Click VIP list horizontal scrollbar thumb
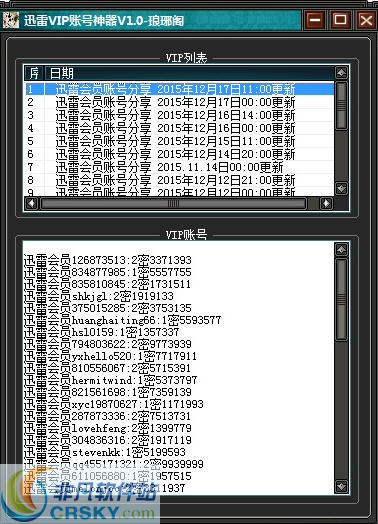378x524 pixels. pyautogui.click(x=173, y=203)
